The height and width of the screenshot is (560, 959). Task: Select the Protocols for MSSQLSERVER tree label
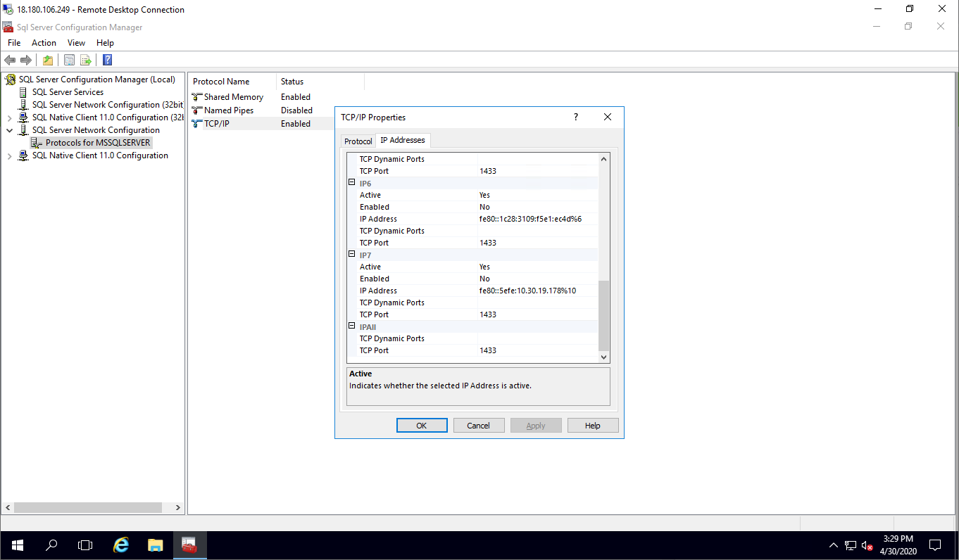click(x=98, y=143)
